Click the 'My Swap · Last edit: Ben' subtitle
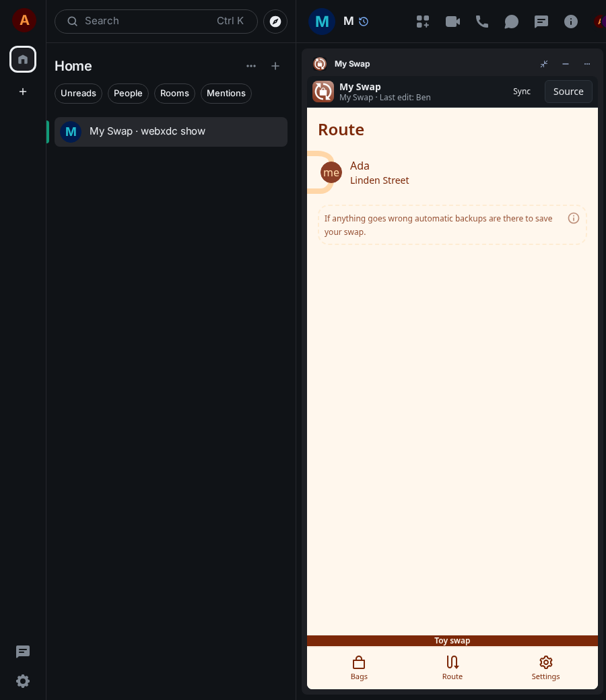The width and height of the screenshot is (606, 700). point(385,98)
